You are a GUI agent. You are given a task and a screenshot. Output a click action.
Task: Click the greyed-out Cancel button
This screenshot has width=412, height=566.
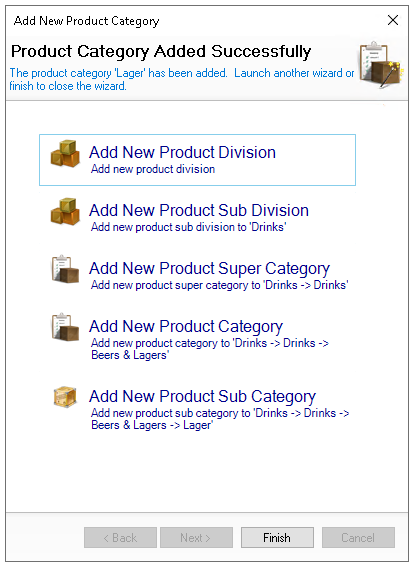click(x=358, y=538)
